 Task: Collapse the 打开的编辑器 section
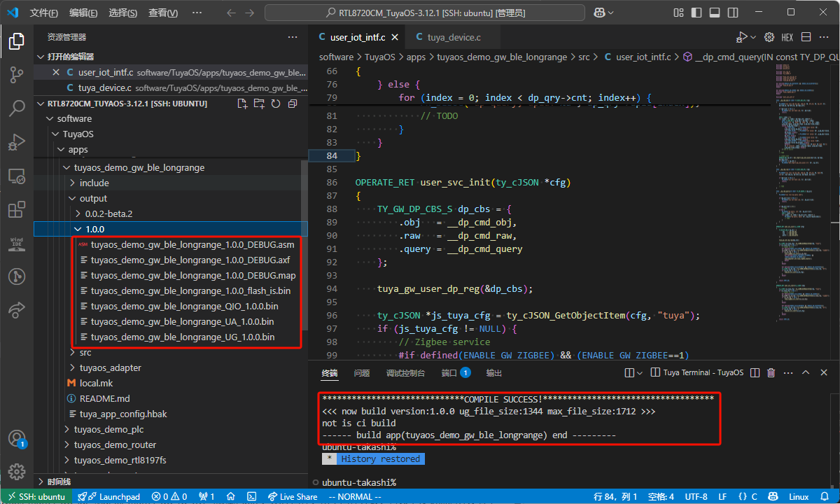pyautogui.click(x=171, y=57)
